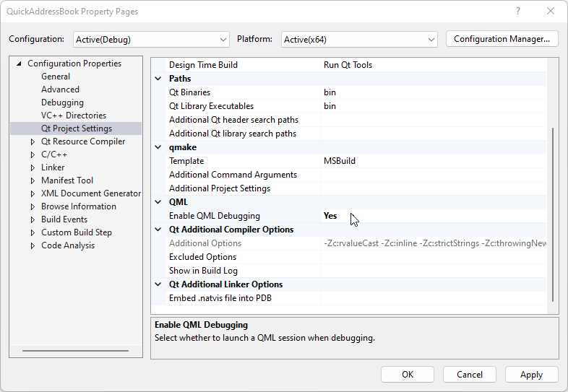Click the Apply button
Image resolution: width=568 pixels, height=392 pixels.
[531, 374]
